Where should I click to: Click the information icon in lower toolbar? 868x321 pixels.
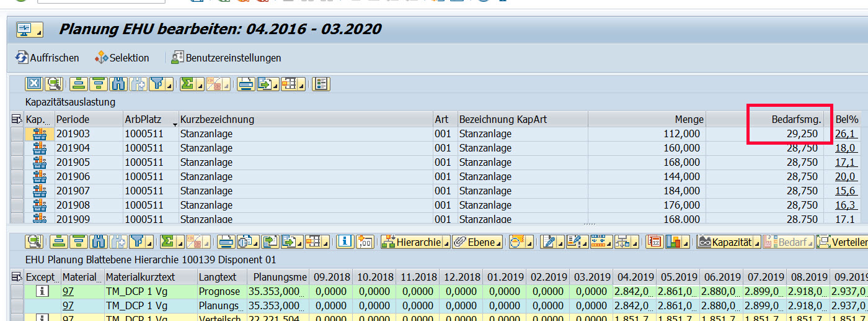coord(345,242)
